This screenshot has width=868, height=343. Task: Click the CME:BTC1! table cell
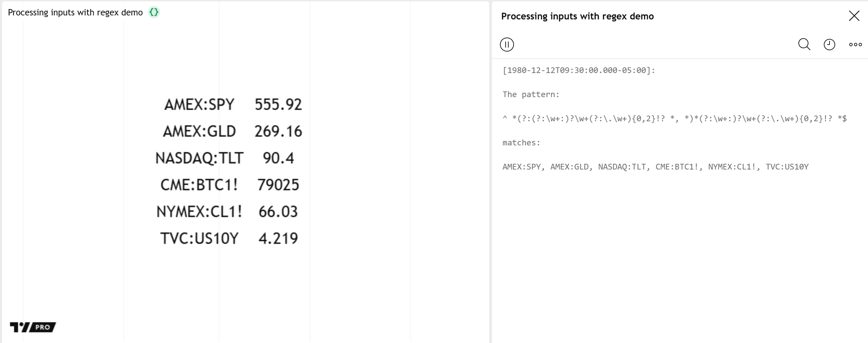[x=199, y=185]
